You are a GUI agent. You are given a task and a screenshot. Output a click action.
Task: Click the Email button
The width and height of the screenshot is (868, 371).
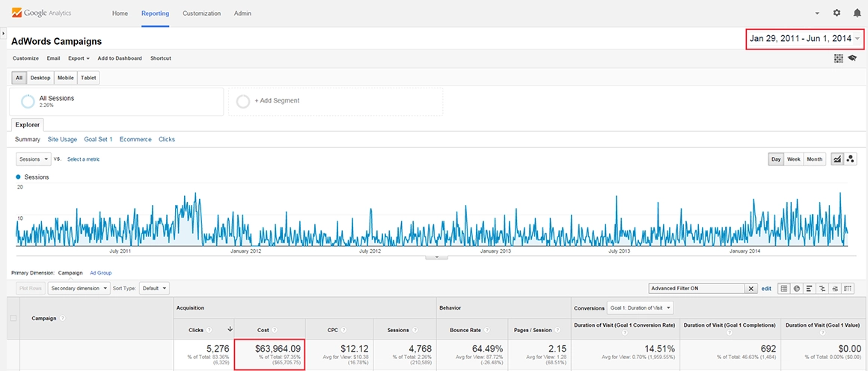pyautogui.click(x=54, y=58)
